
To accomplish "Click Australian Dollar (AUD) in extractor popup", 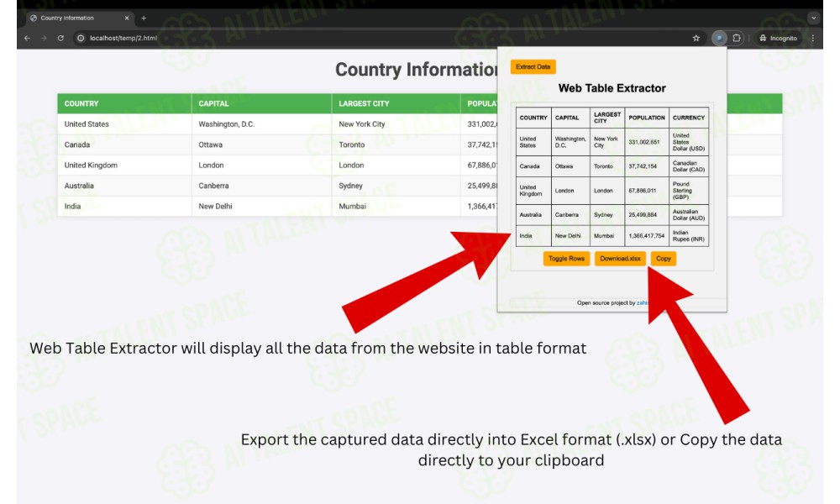I will [689, 215].
